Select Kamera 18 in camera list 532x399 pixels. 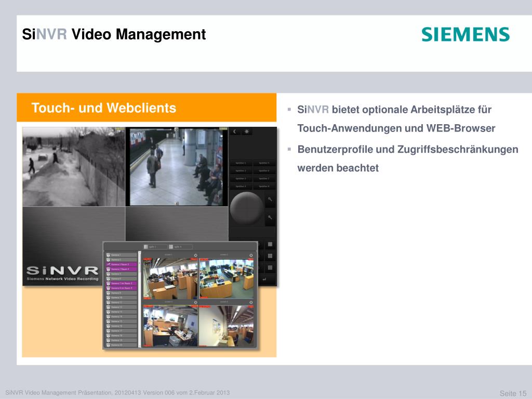122,335
